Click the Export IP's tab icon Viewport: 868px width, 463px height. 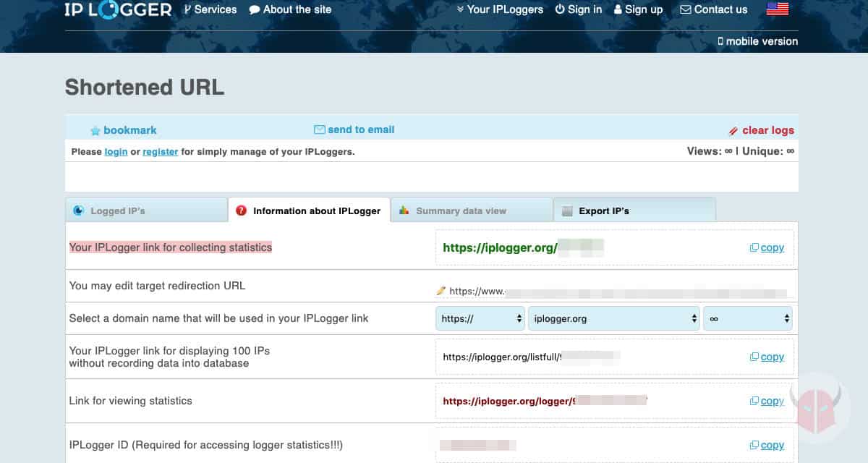pyautogui.click(x=567, y=211)
